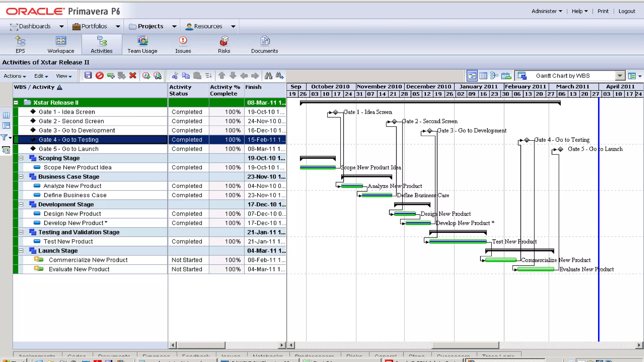This screenshot has width=644, height=362.
Task: Collapse the Development Stage group
Action: 21,204
